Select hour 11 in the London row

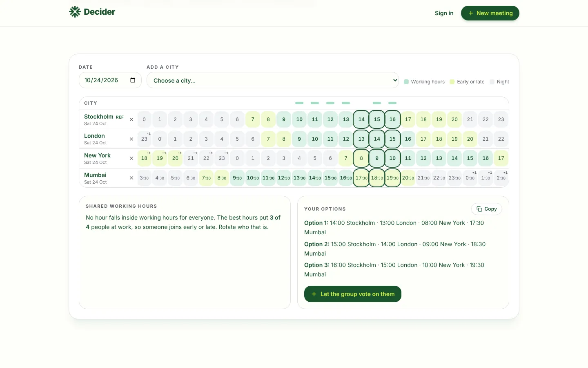(330, 139)
